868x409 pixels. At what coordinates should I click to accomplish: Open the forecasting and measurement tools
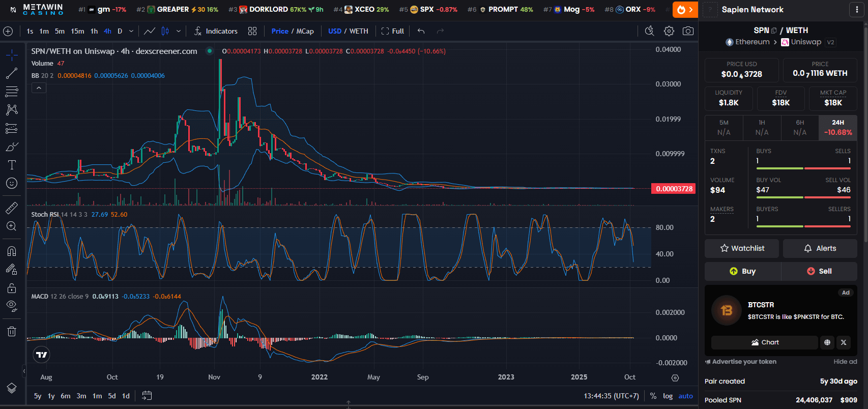point(12,128)
